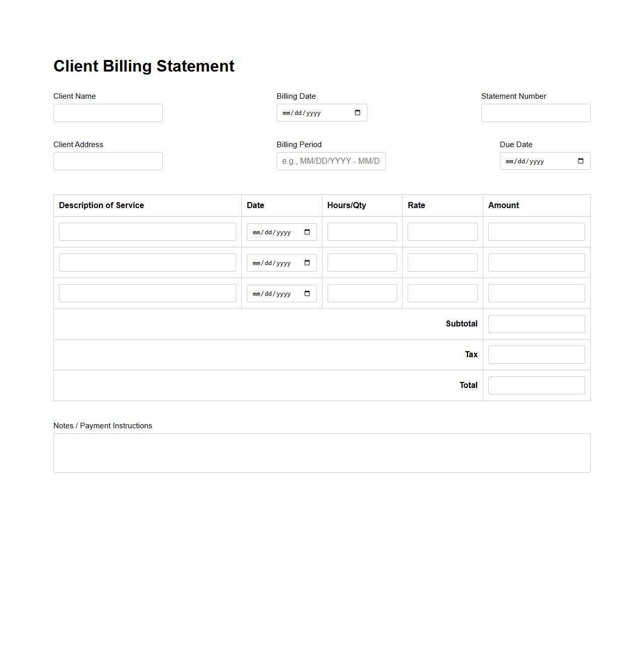Click the Rate field in row two
This screenshot has width=644, height=655.
pyautogui.click(x=442, y=262)
